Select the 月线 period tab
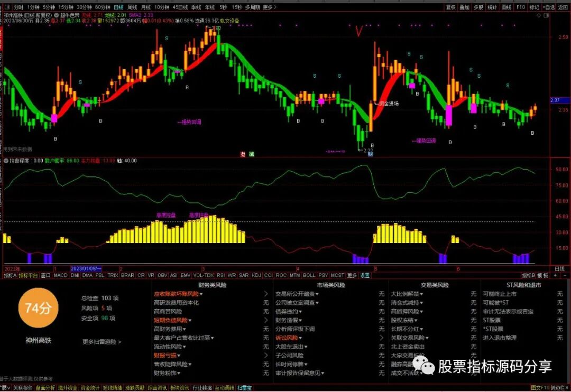This screenshot has height=392, width=571. tap(146, 7)
